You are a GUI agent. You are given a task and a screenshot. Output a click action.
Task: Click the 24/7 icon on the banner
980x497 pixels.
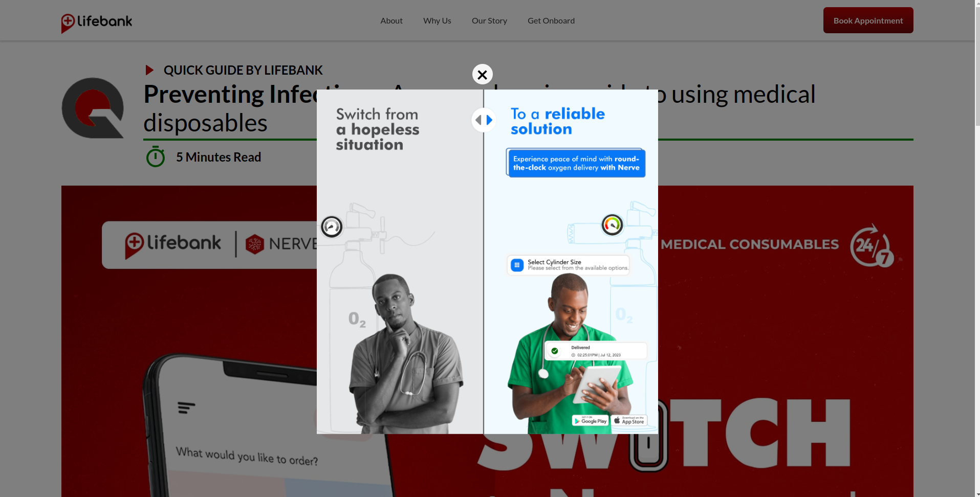pyautogui.click(x=871, y=245)
